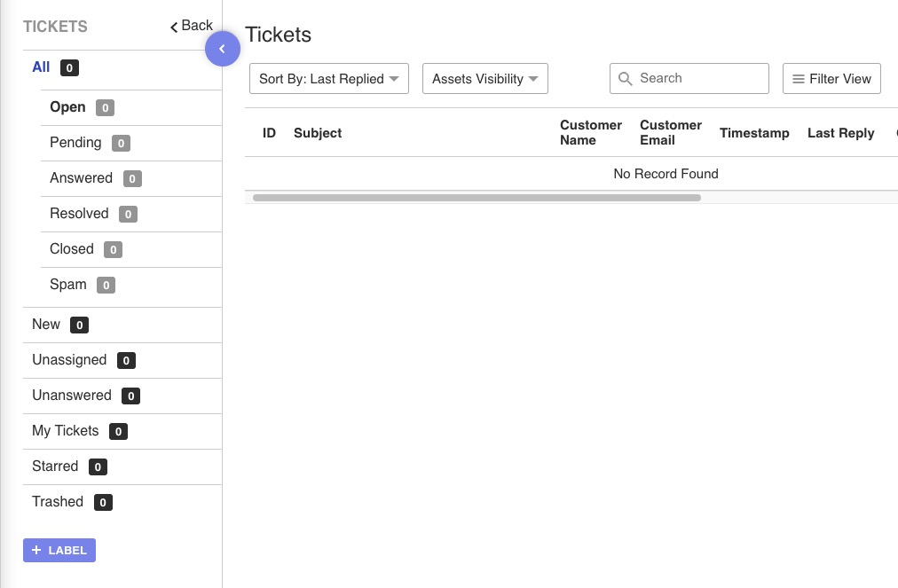Click the Back link
Viewport: 898px width, 588px height.
[191, 26]
